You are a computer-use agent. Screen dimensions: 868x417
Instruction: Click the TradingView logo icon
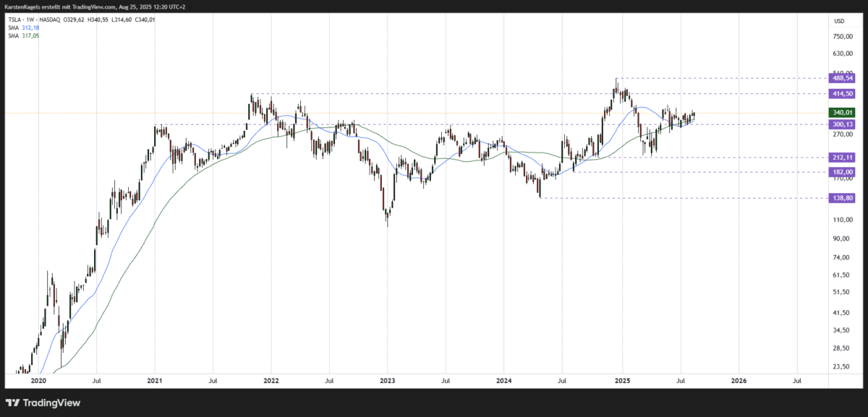click(13, 403)
